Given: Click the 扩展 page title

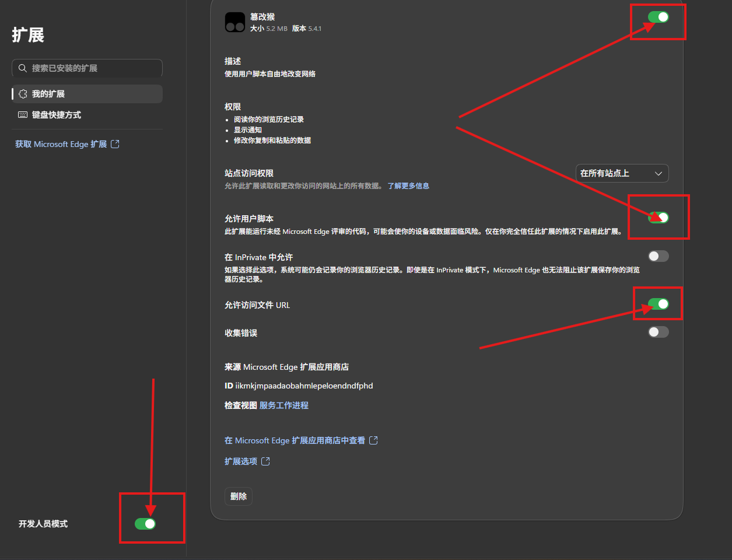Looking at the screenshot, I should coord(28,35).
